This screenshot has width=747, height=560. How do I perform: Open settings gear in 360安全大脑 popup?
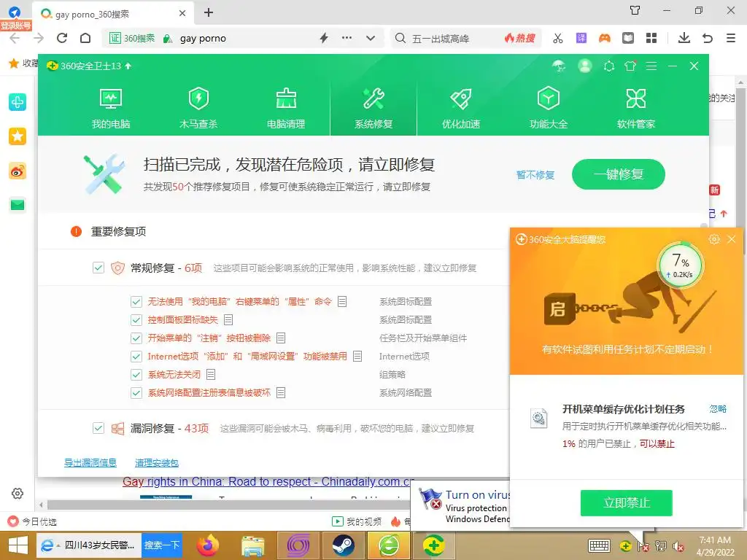click(714, 239)
